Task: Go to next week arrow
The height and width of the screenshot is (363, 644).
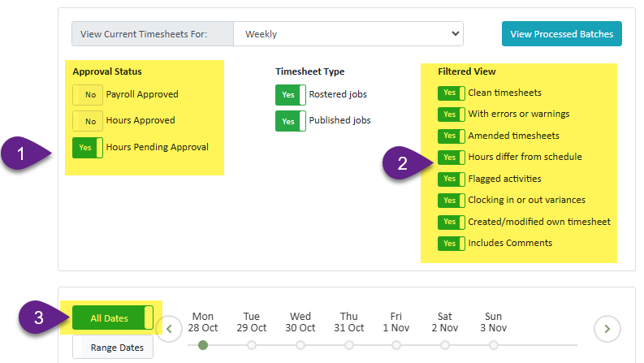Action: tap(607, 329)
